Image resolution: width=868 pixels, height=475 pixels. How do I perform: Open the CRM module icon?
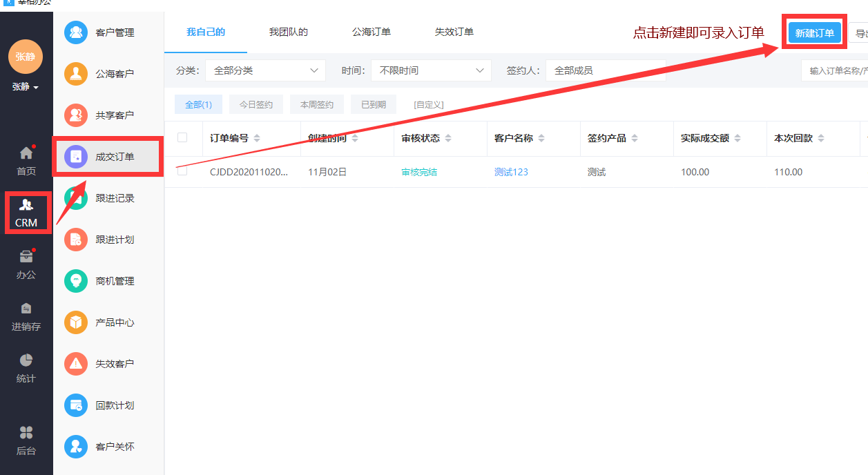(x=26, y=205)
